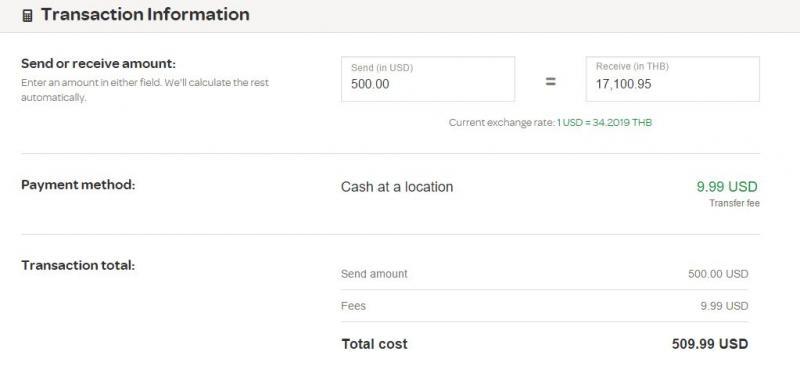
Task: Click the 'Fees' row label
Action: click(353, 306)
